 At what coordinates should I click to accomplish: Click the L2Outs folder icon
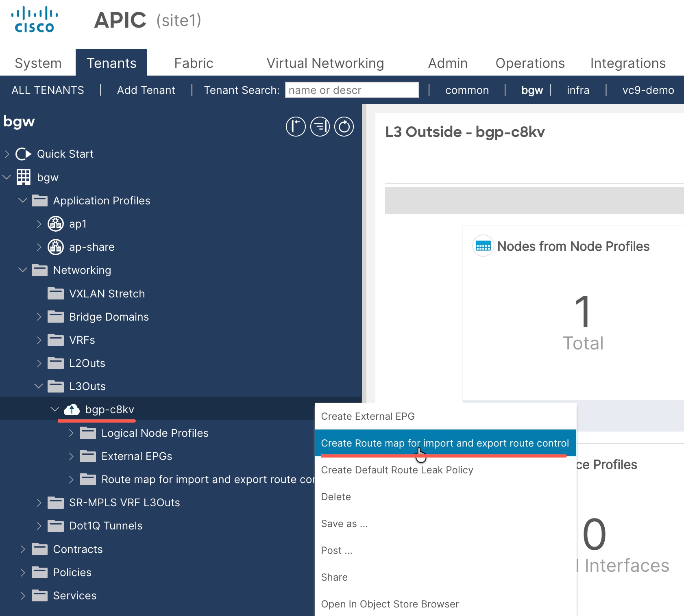coord(56,363)
